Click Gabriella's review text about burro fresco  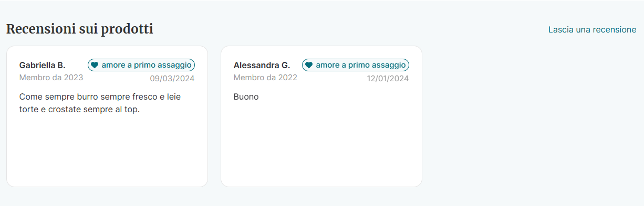(100, 103)
